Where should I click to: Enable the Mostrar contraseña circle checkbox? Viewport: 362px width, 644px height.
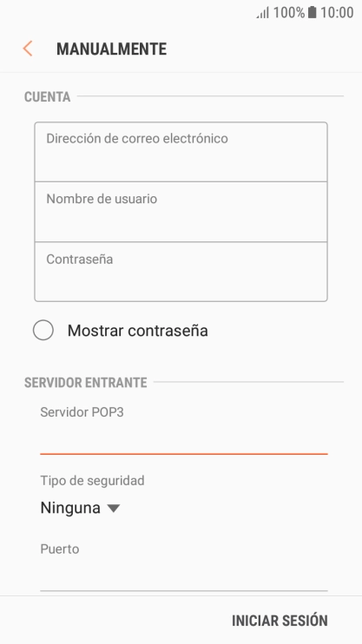point(43,330)
